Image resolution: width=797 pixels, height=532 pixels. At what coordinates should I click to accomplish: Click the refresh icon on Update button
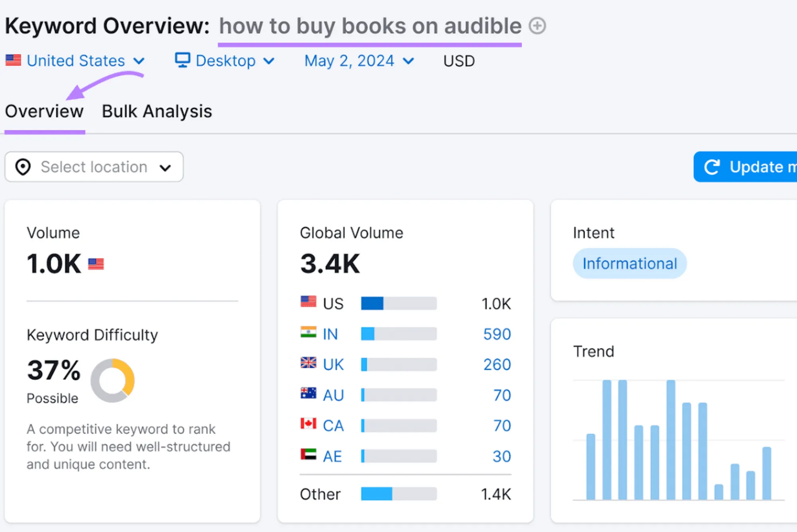coord(712,167)
